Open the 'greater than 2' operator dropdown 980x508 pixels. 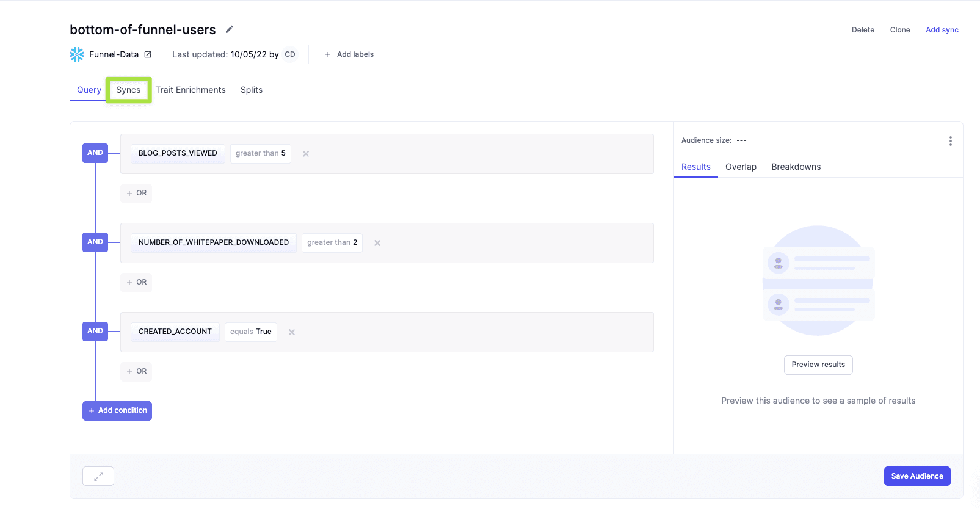coord(332,242)
